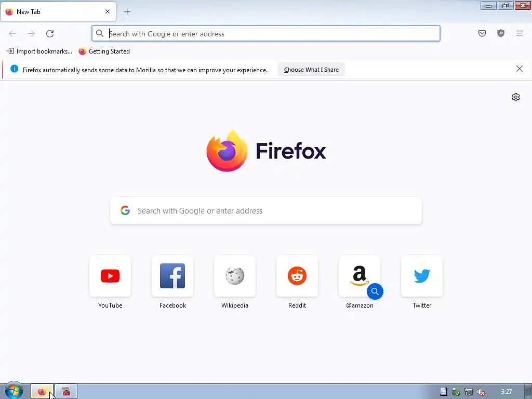Open the Windows Start menu
Viewport: 532px width, 399px height.
click(14, 391)
